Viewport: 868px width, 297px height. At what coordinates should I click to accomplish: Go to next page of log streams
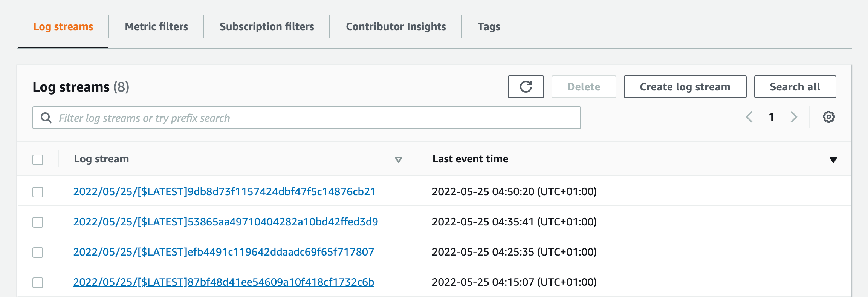pyautogui.click(x=794, y=117)
